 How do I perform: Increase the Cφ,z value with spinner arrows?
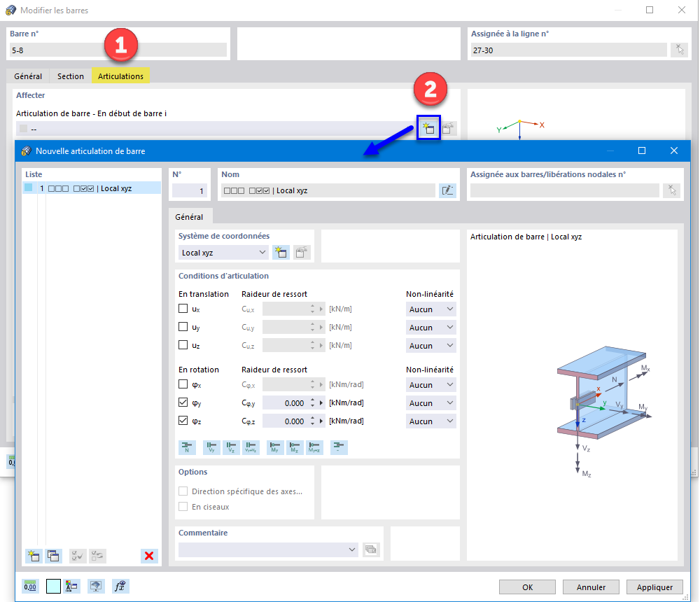pos(312,419)
